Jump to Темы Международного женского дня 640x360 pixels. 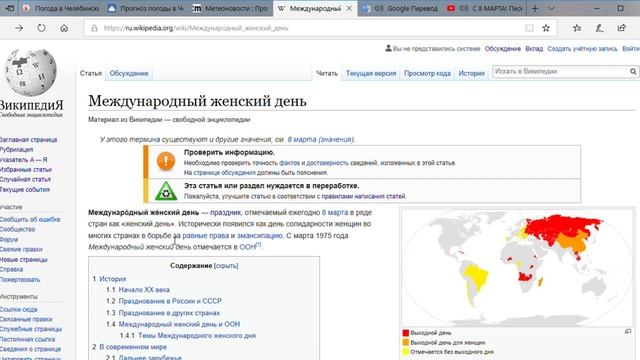pos(197,336)
